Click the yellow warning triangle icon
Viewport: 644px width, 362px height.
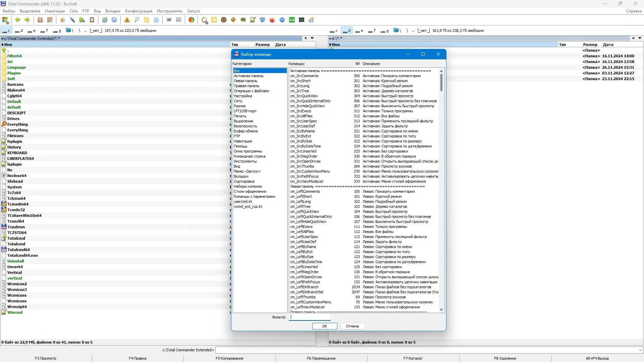point(127,20)
